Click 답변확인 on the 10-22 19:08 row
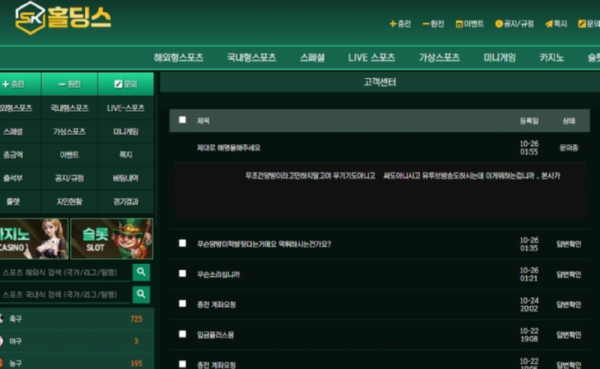 (569, 335)
